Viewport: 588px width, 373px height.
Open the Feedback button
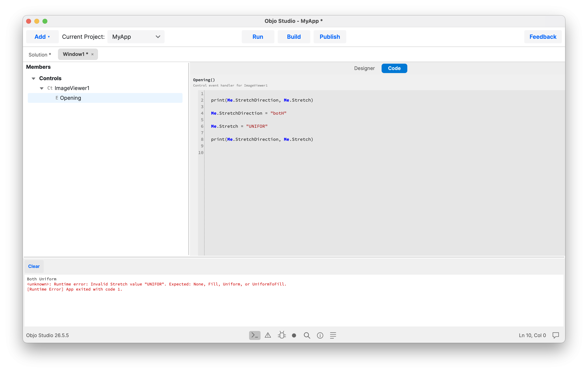click(x=543, y=37)
